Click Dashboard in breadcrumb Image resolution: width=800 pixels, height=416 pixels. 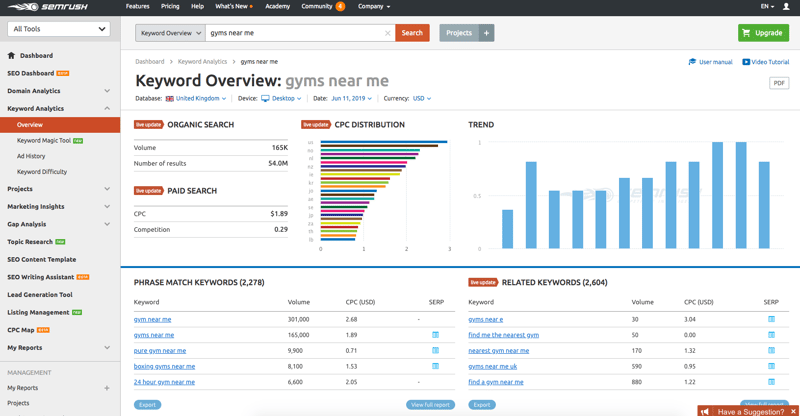(149, 62)
